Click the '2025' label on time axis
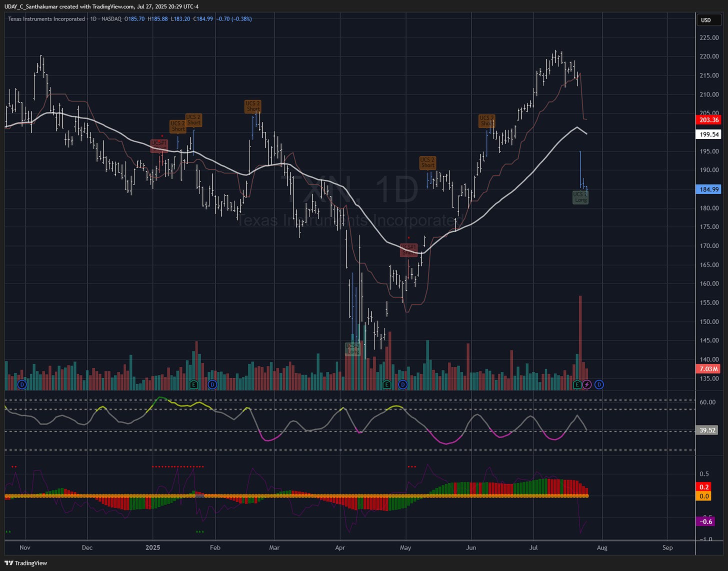This screenshot has height=571, width=728. point(153,547)
